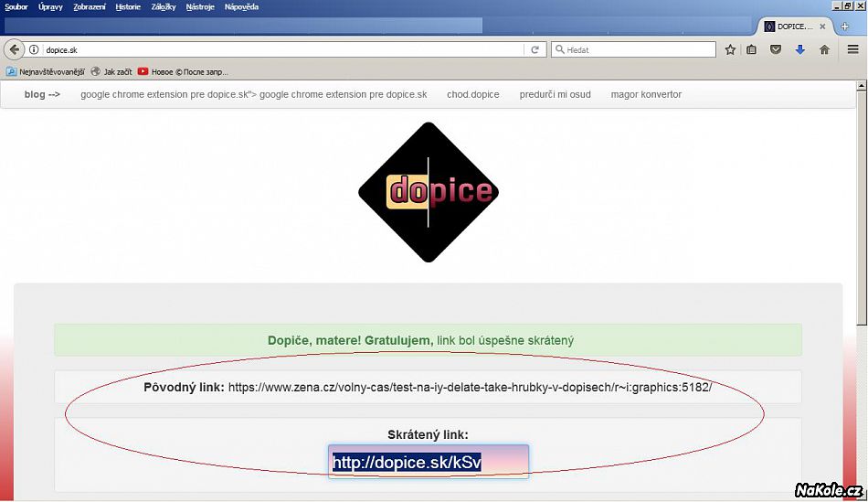Bookmark this page using the star icon

coord(730,50)
